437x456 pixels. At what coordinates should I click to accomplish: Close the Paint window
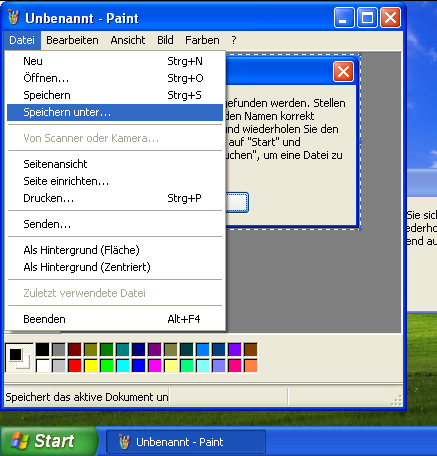point(390,18)
